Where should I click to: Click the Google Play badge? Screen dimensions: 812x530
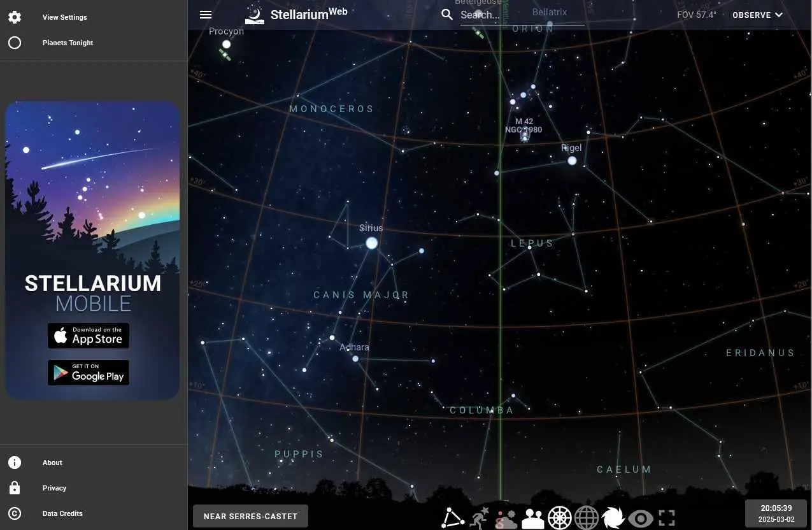tap(89, 373)
